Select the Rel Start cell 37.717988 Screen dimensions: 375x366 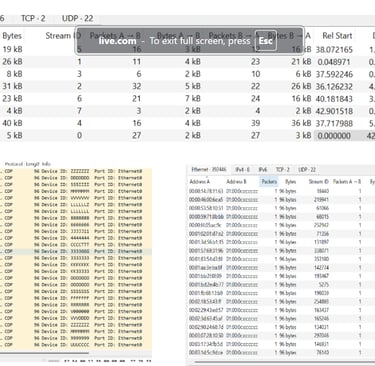(x=334, y=123)
